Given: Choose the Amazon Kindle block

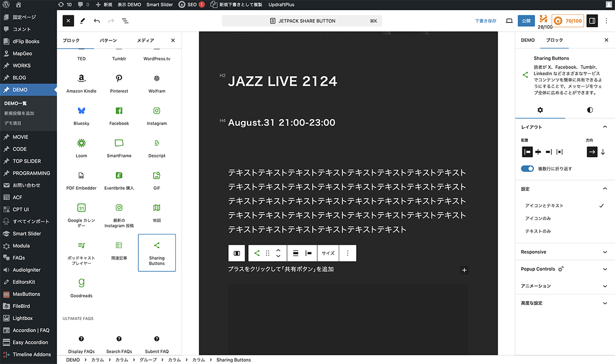Looking at the screenshot, I should tap(81, 83).
